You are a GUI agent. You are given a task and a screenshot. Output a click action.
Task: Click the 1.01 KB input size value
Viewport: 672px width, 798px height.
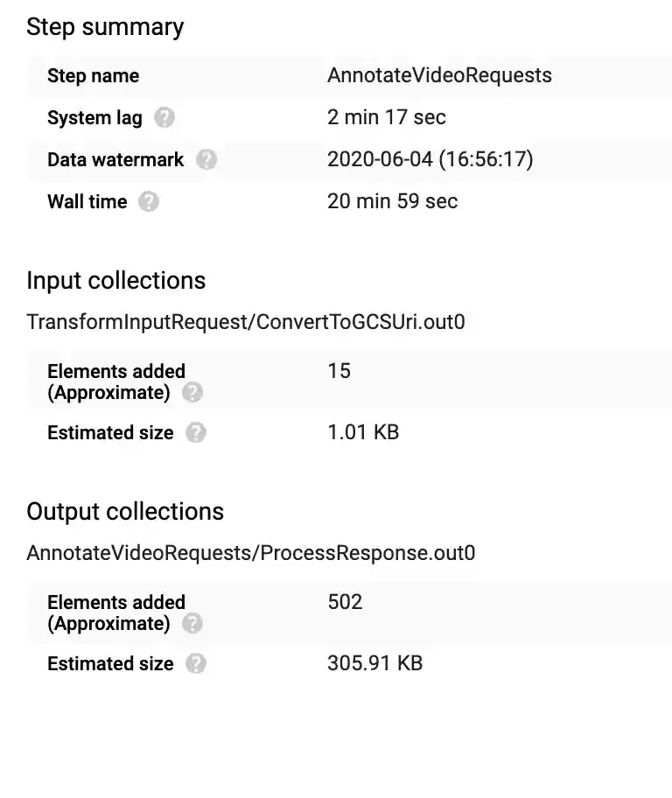pyautogui.click(x=362, y=432)
